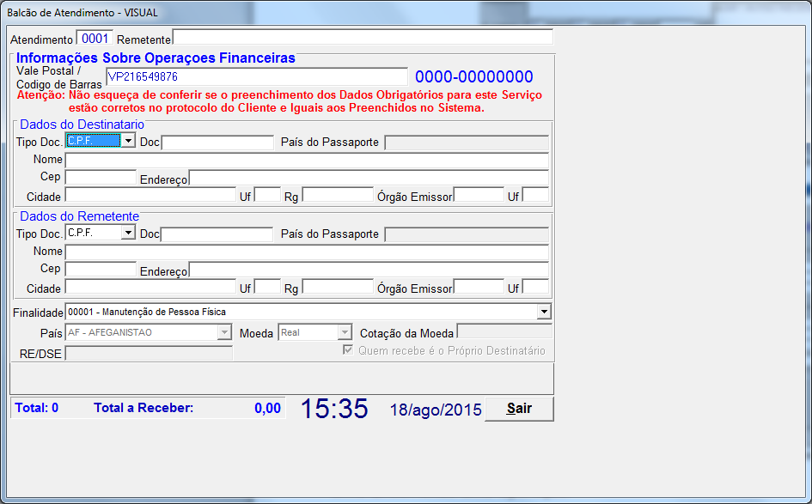Viewport: 812px width, 504px height.
Task: Click the 18/ago/2015 date text
Action: (x=436, y=410)
